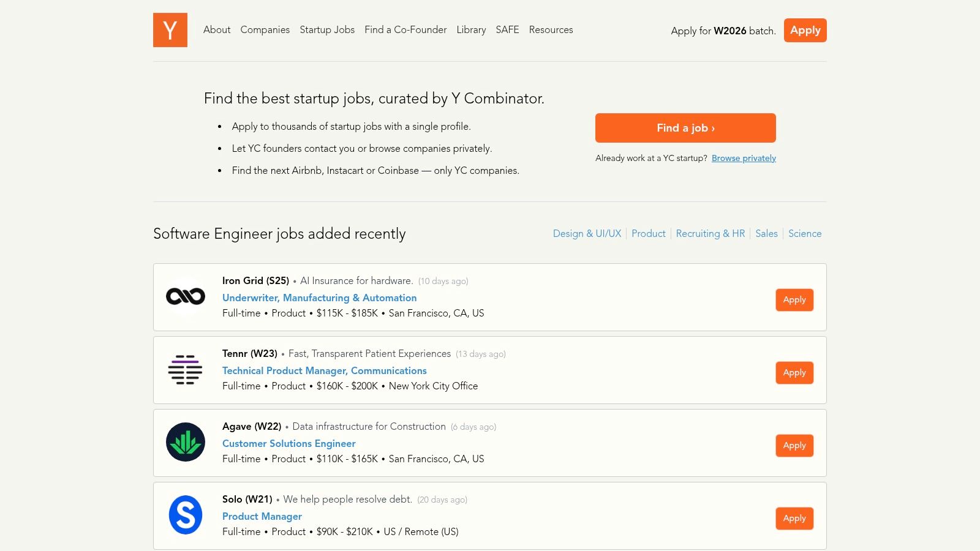The width and height of the screenshot is (980, 551).
Task: Filter jobs by Design & UI/UX
Action: click(x=586, y=233)
